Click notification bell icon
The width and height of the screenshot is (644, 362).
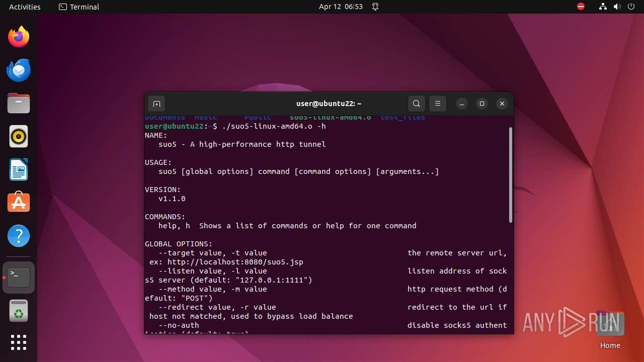[x=375, y=7]
